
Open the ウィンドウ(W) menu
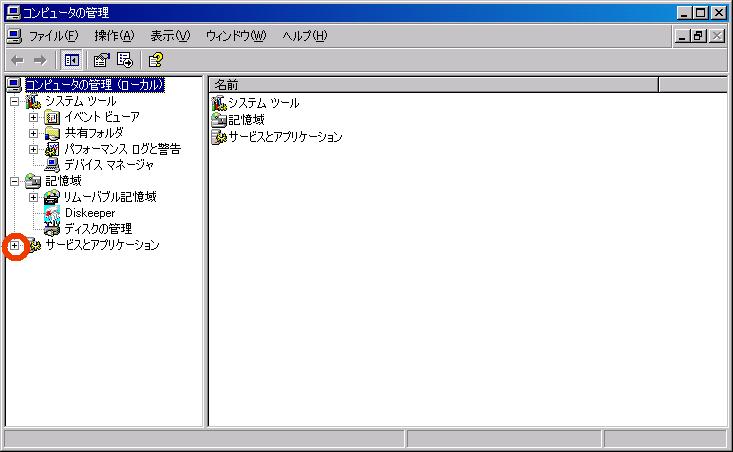click(236, 36)
